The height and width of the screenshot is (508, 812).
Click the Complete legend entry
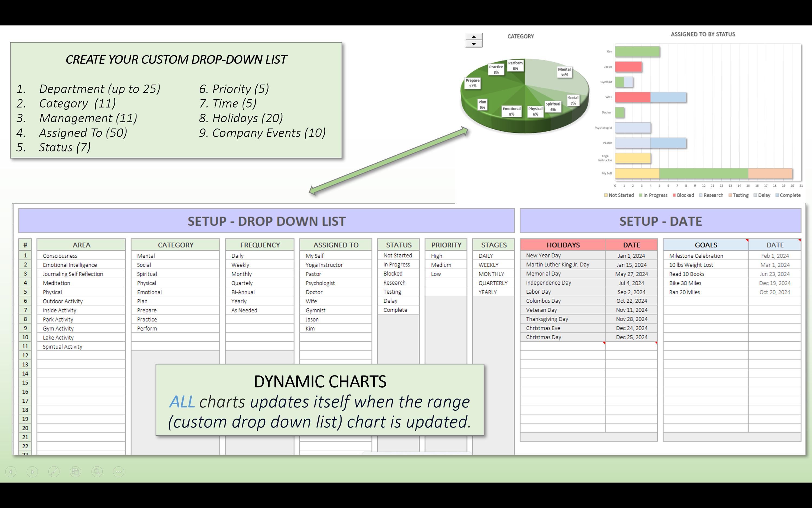point(788,195)
